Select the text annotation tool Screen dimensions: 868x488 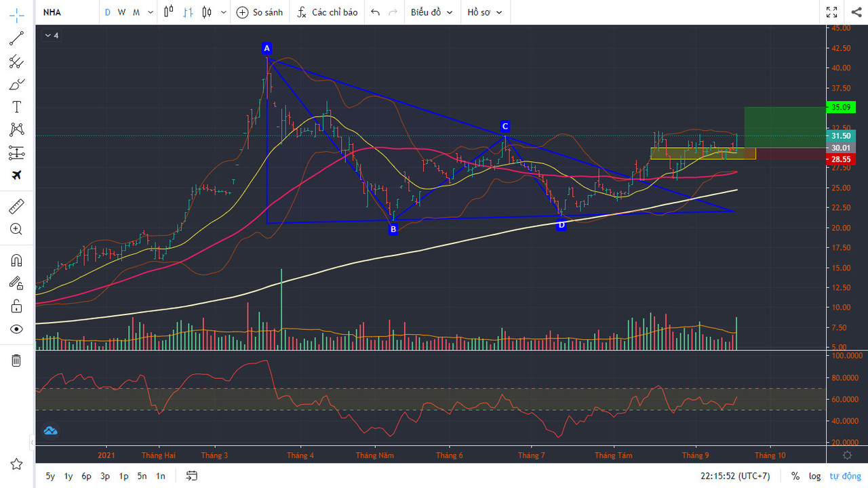coord(16,107)
